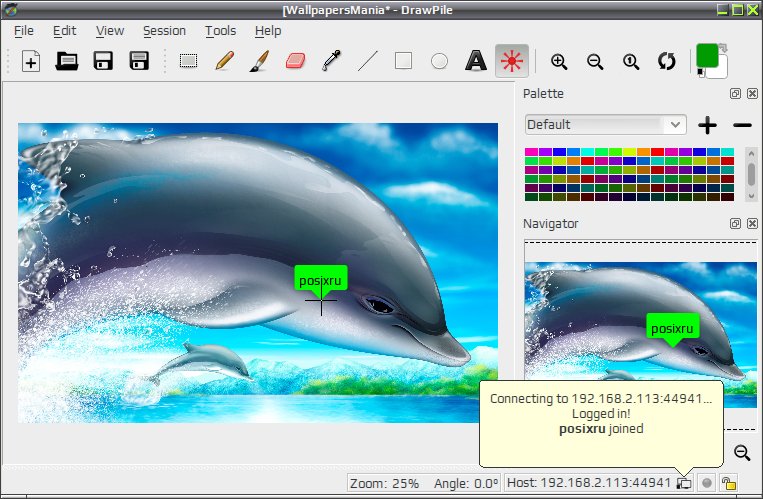Add a palette with the plus button

[707, 125]
